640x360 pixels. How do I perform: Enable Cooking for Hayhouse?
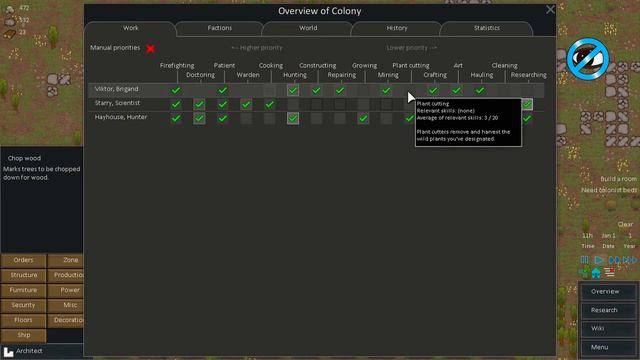coord(269,119)
